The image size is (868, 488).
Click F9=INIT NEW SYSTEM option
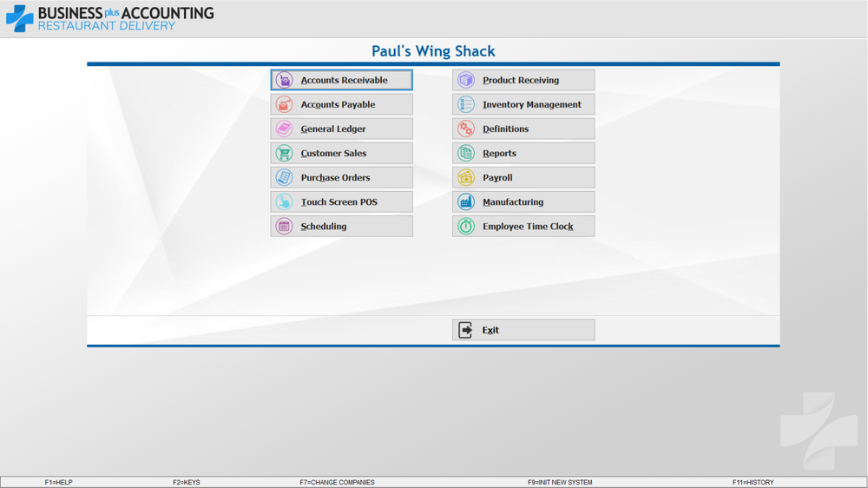coord(560,482)
